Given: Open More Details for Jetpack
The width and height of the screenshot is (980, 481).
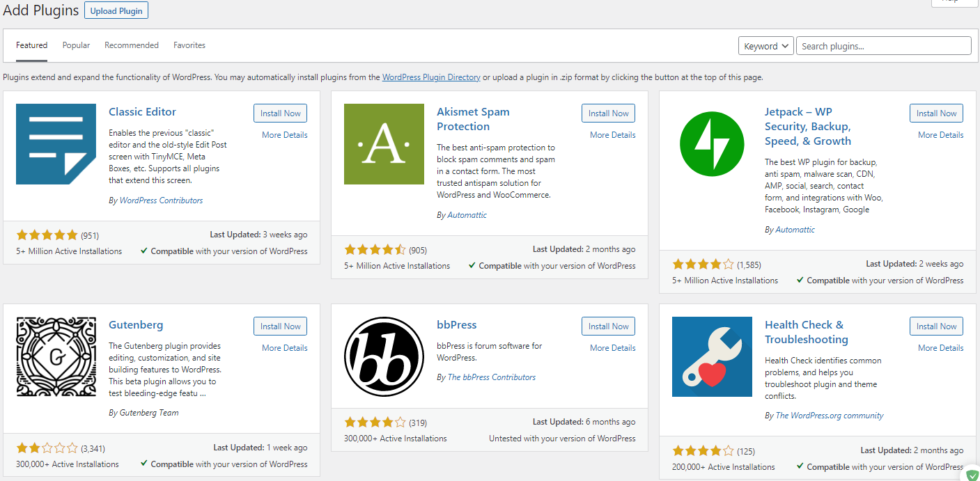Looking at the screenshot, I should (x=941, y=135).
